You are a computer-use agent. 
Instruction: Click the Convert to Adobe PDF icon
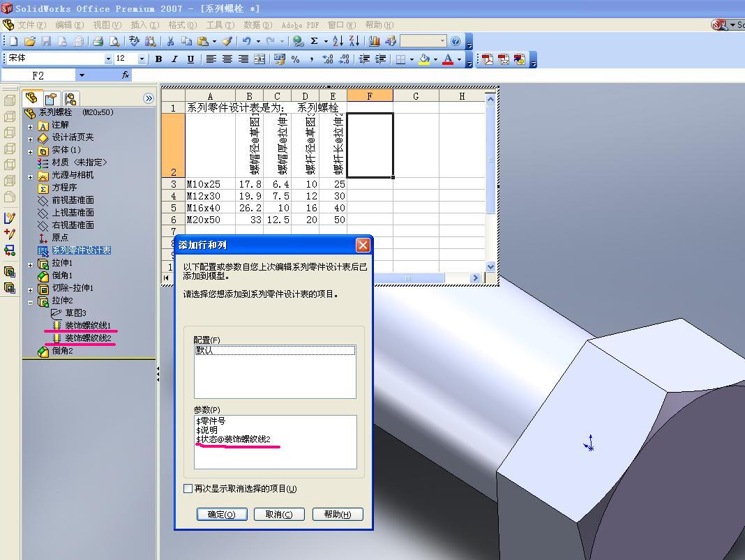(488, 59)
